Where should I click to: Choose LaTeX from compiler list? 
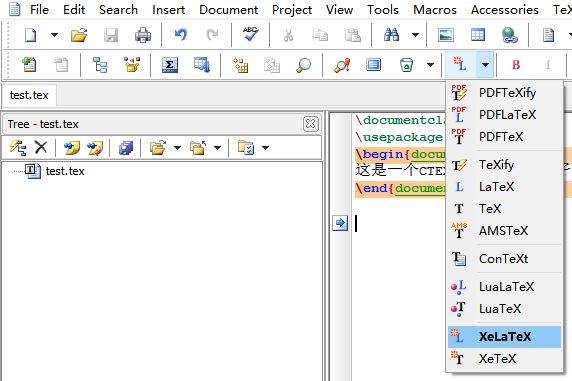(x=505, y=186)
